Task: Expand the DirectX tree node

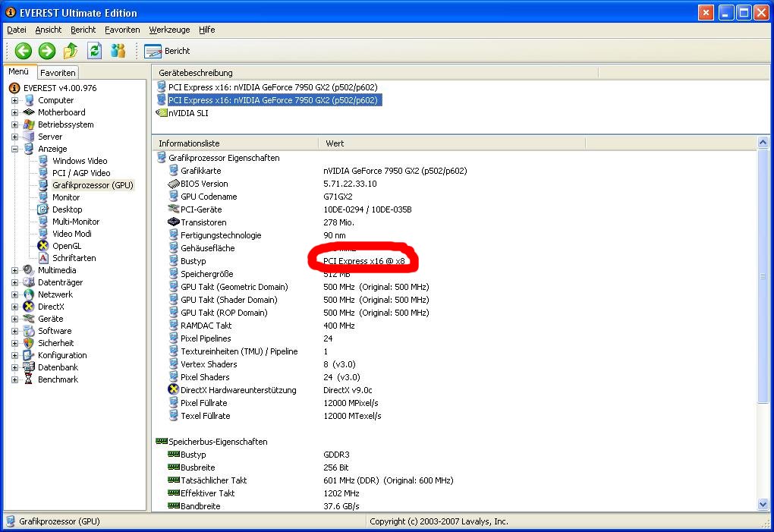Action: (15, 307)
